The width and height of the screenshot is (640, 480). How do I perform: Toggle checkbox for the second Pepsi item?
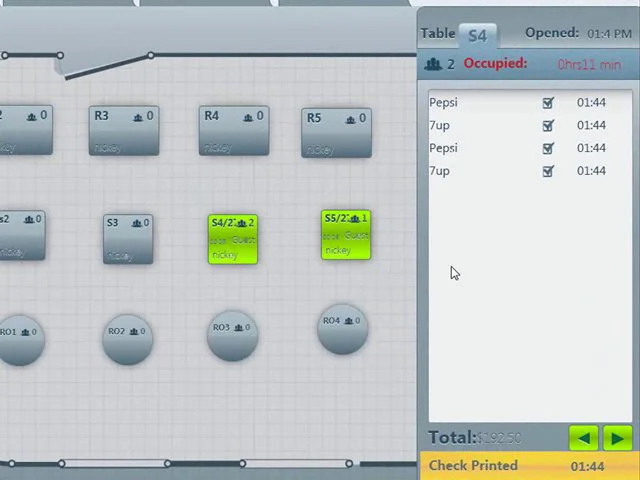pos(548,148)
